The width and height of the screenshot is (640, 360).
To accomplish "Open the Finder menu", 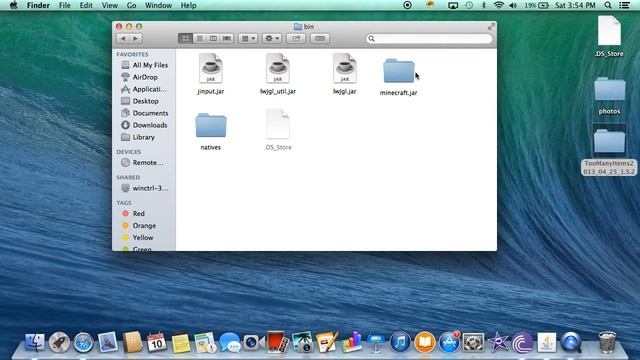I will [38, 5].
